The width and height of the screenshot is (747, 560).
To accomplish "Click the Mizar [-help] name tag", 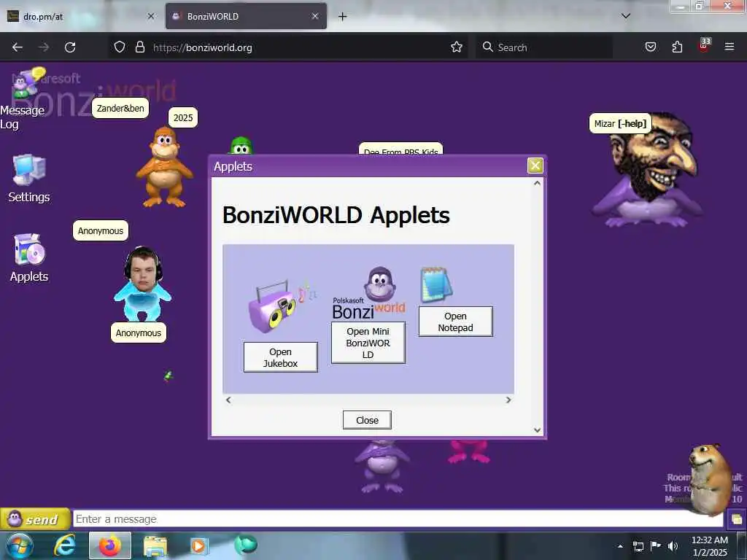I will [x=620, y=123].
